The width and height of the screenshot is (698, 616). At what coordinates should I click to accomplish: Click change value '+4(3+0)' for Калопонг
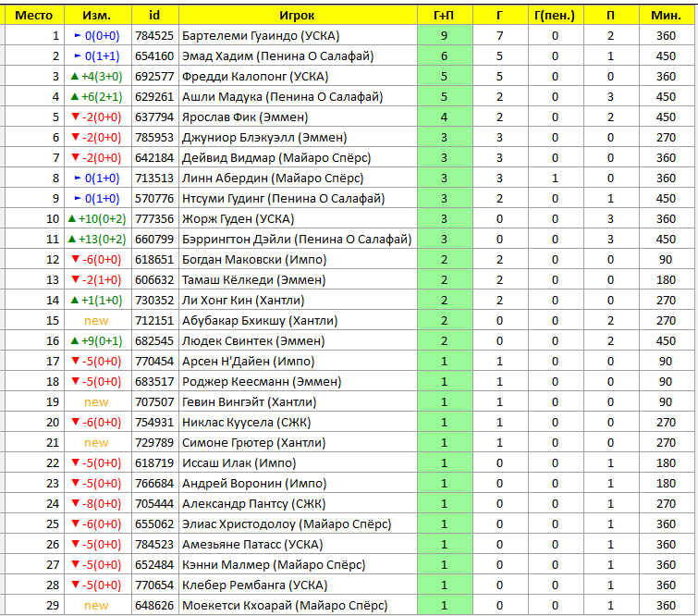click(97, 77)
